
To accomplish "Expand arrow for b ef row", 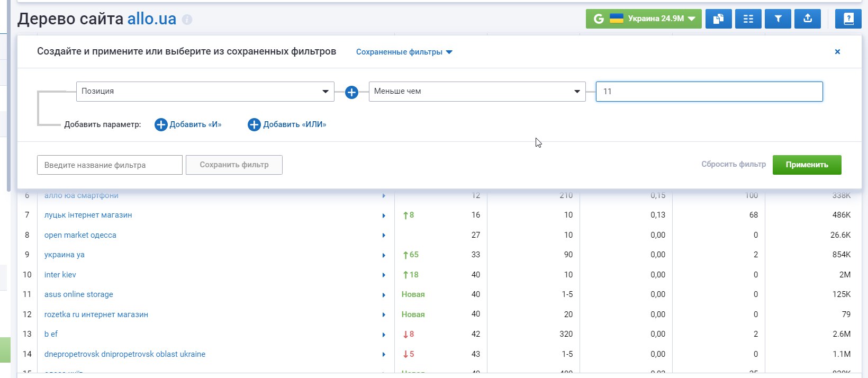I will [x=384, y=335].
